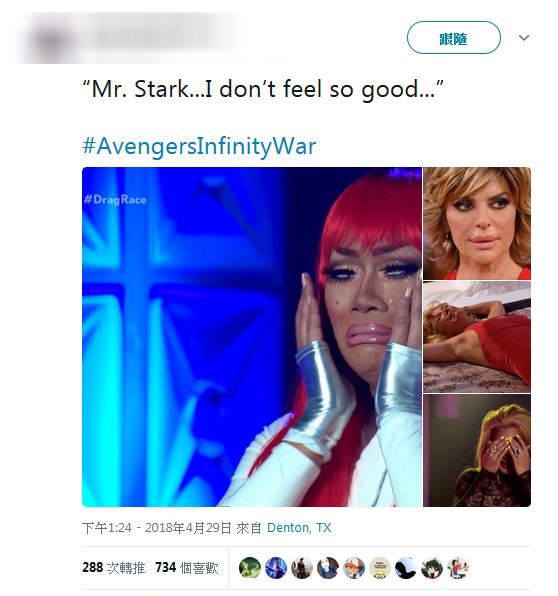
Task: Click the 跟隨 follow button
Action: click(x=453, y=38)
